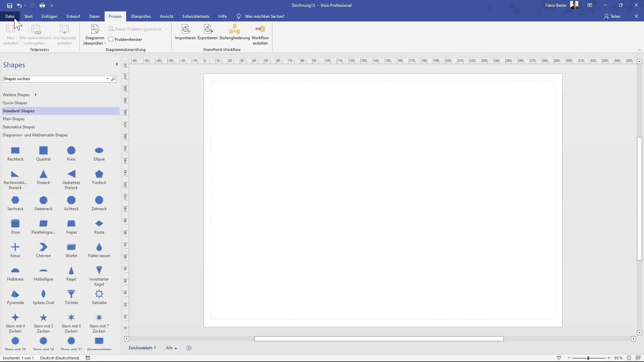Collapse the Shapes panel
This screenshot has width=644, height=362.
117,64
